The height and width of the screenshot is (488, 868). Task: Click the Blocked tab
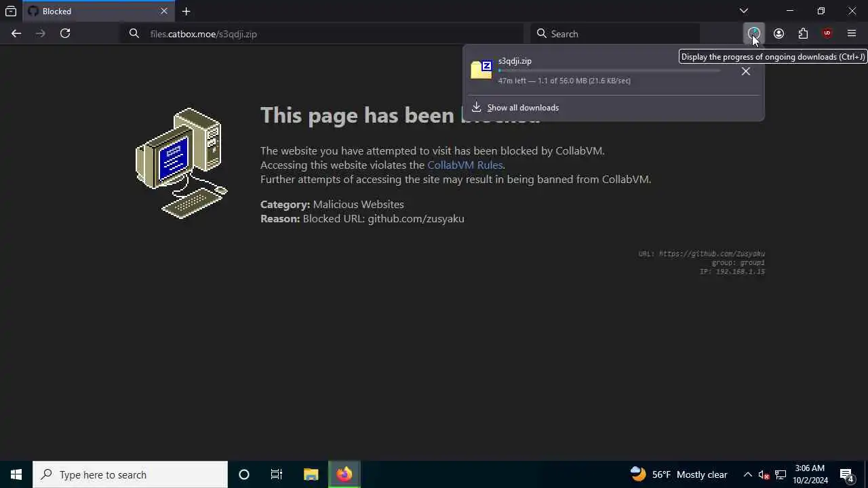(98, 11)
